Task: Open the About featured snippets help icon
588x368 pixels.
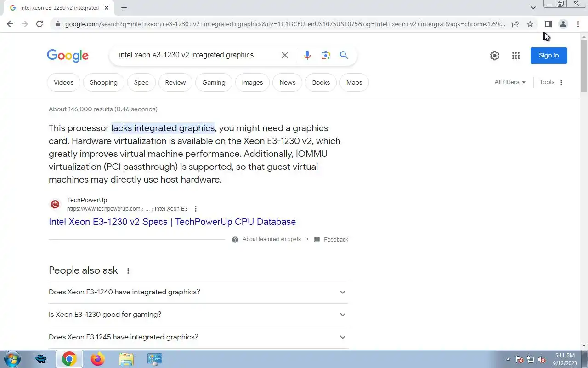Action: click(235, 240)
